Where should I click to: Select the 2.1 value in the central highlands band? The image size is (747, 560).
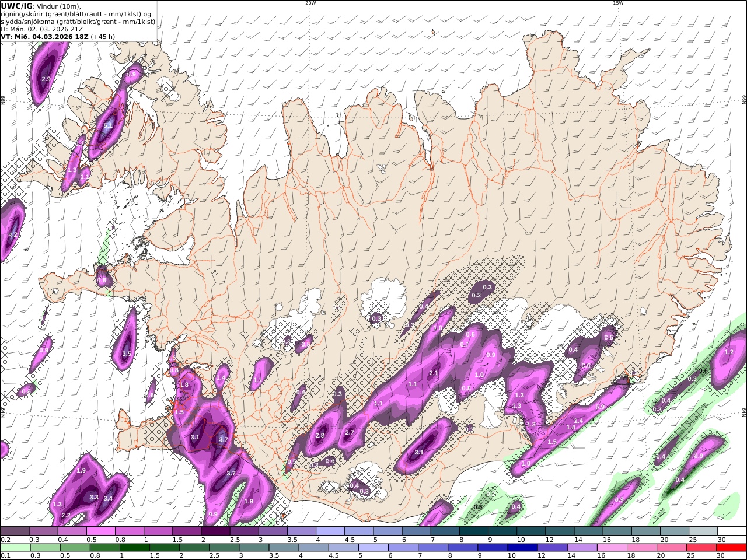pyautogui.click(x=434, y=373)
